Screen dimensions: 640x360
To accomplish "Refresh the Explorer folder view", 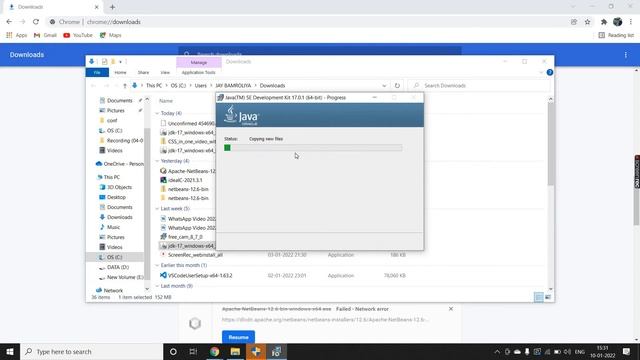I will pos(397,86).
